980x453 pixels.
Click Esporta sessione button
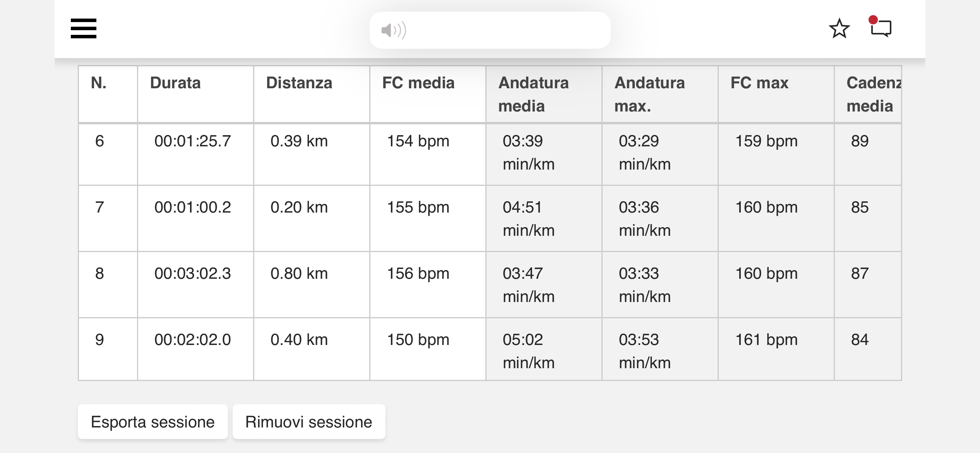pos(152,422)
